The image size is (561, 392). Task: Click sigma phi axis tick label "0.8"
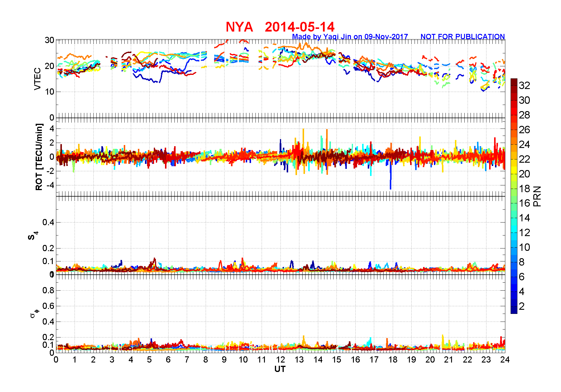(x=48, y=290)
